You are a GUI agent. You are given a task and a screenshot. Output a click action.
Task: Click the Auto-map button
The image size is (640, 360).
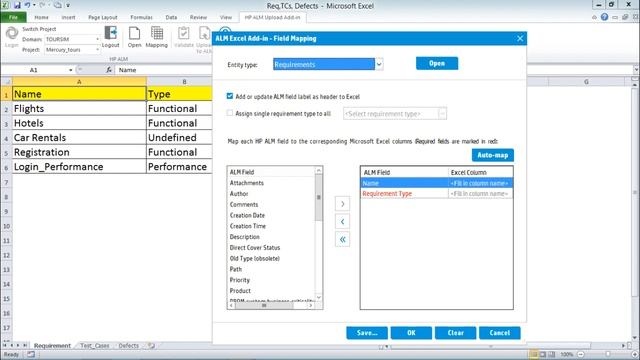coord(493,155)
